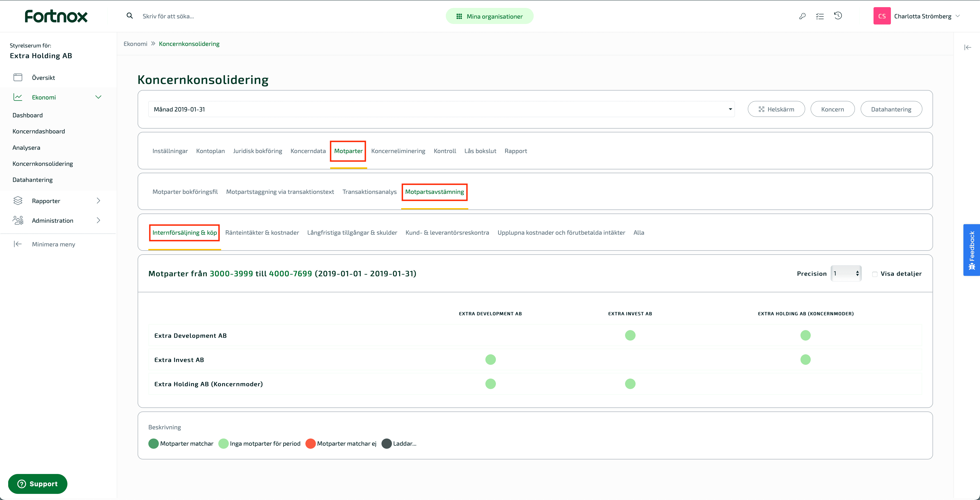Open the Kontroll tab

[445, 151]
